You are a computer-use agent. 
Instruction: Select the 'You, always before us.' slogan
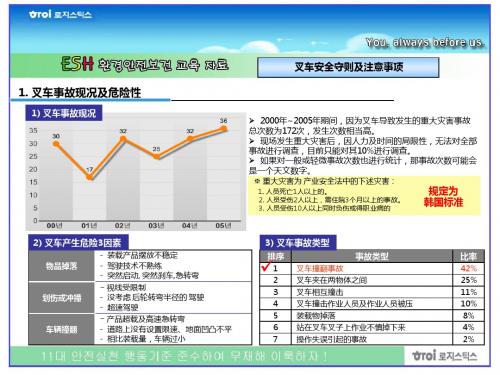pos(425,43)
